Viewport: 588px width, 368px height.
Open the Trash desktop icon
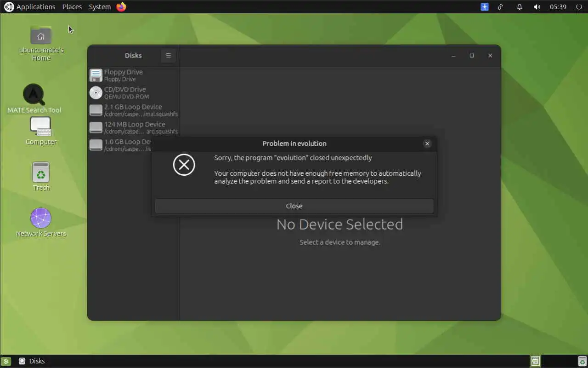[41, 172]
